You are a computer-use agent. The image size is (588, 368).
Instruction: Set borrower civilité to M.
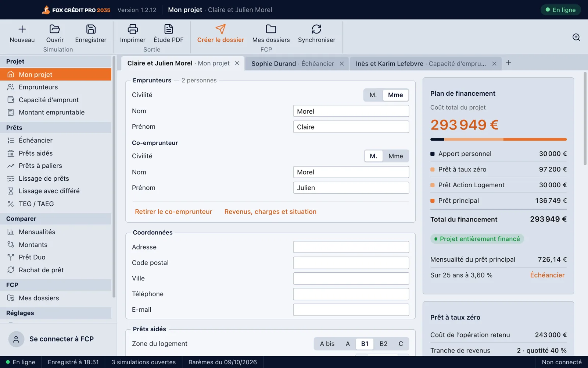click(373, 95)
